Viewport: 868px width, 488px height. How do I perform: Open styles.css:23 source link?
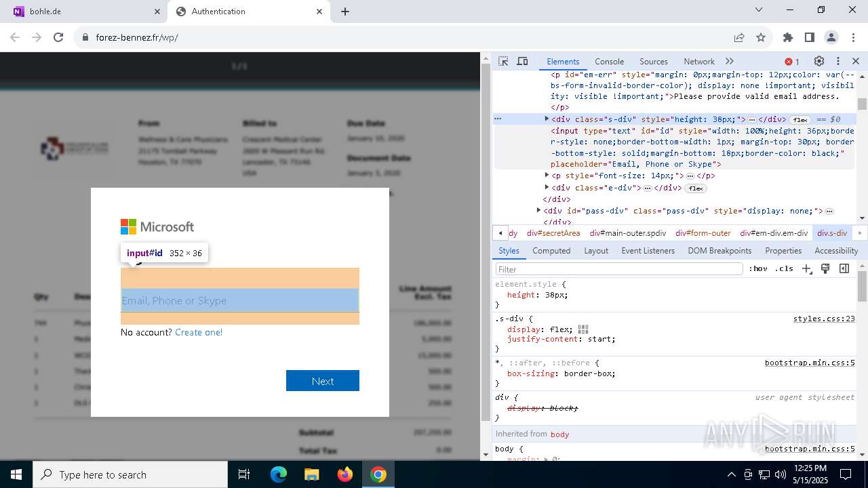[824, 319]
